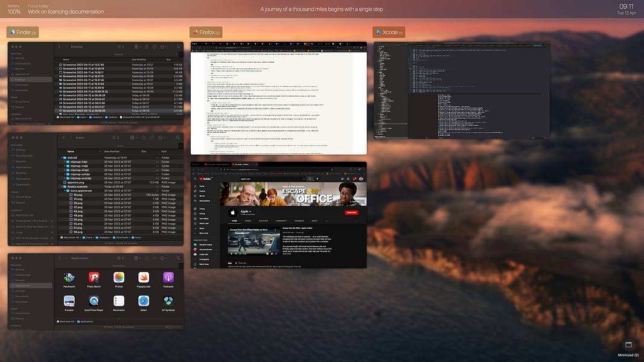644x362 pixels.
Task: Open the Playgrounds app icon
Action: (143, 278)
